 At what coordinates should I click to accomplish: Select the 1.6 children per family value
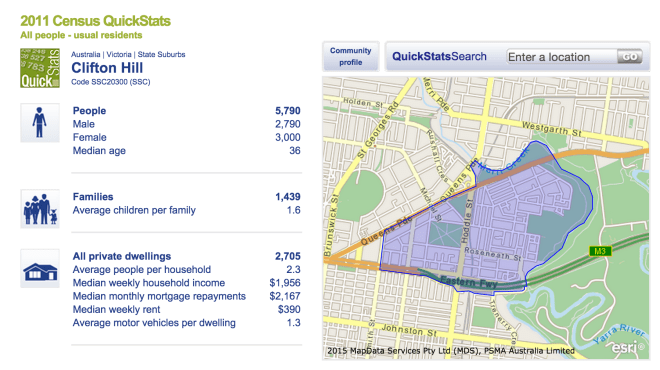point(294,210)
